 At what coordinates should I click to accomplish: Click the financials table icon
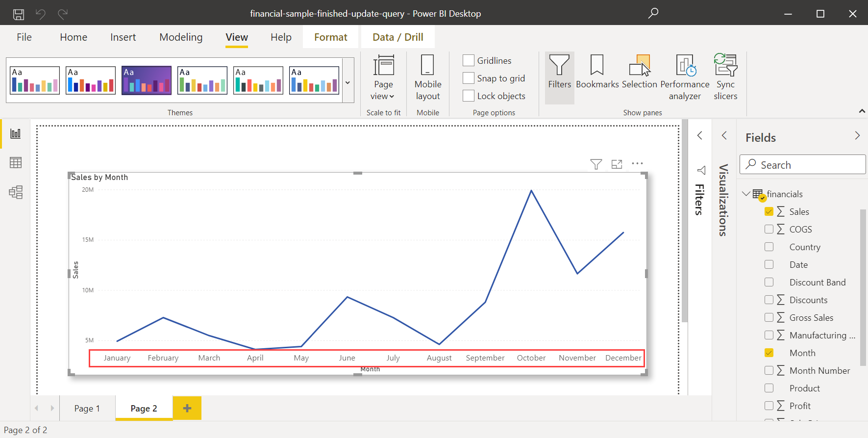(x=758, y=194)
